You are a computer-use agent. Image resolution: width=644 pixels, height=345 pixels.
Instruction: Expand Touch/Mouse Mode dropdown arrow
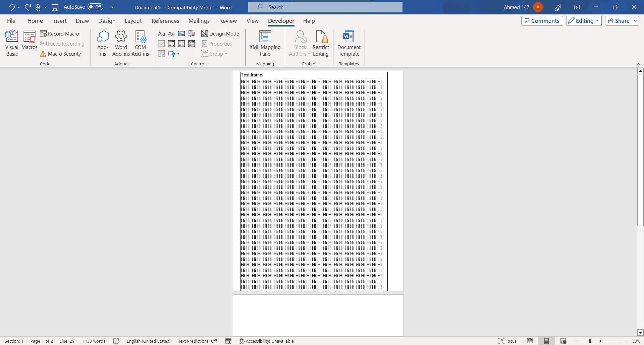(46, 7)
